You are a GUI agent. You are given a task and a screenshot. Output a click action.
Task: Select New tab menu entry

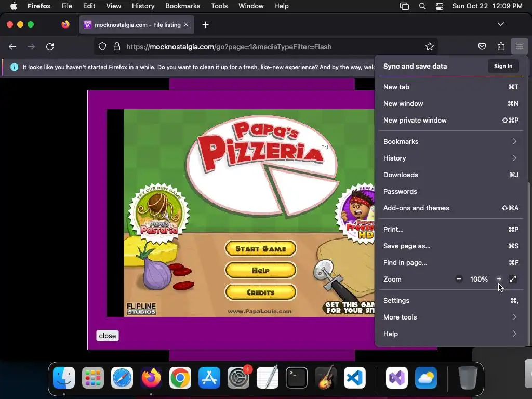(x=450, y=87)
